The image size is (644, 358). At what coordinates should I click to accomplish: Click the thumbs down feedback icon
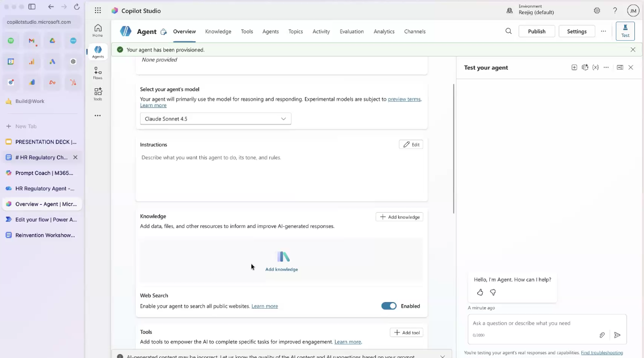click(493, 292)
